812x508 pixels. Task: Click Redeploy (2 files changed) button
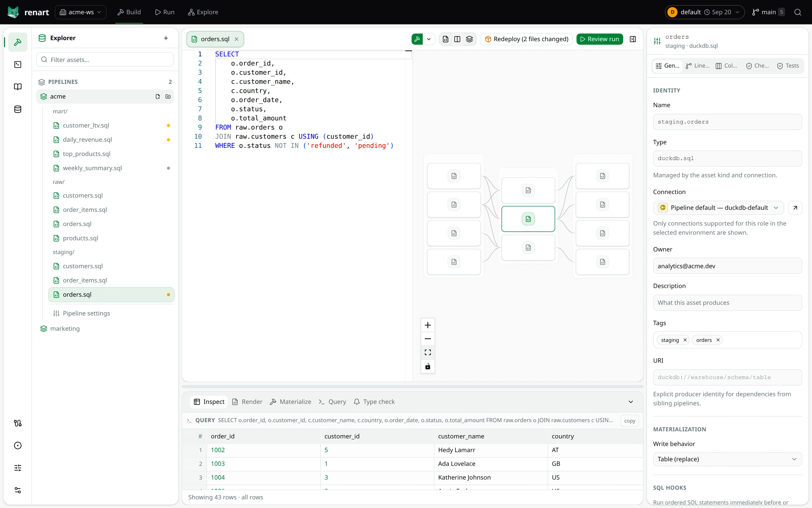[527, 39]
